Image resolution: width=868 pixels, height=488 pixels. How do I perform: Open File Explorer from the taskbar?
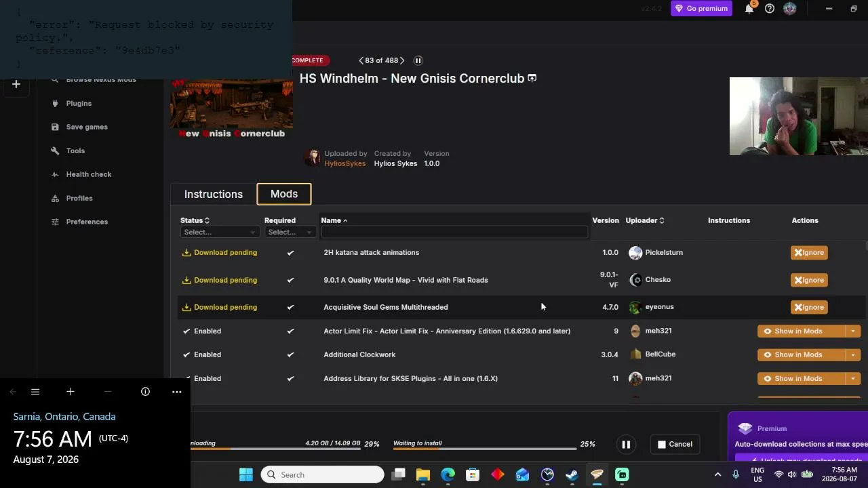pyautogui.click(x=423, y=474)
